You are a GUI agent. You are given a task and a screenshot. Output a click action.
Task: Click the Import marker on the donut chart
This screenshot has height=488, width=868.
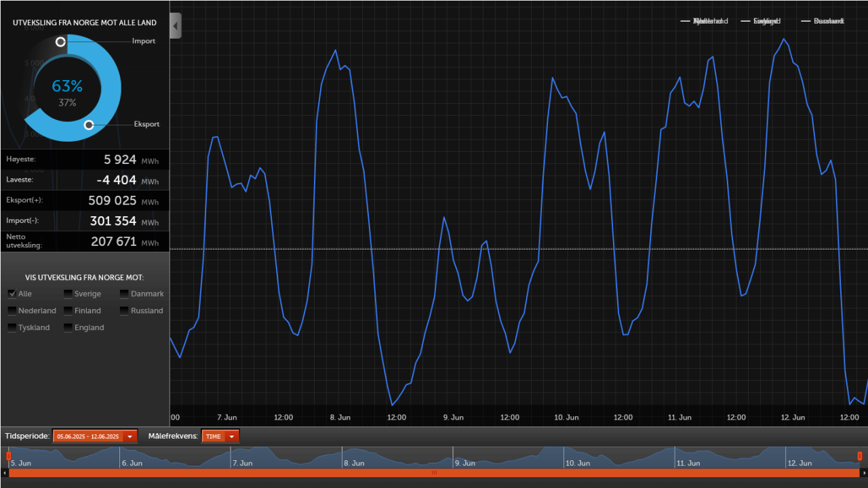[x=61, y=42]
